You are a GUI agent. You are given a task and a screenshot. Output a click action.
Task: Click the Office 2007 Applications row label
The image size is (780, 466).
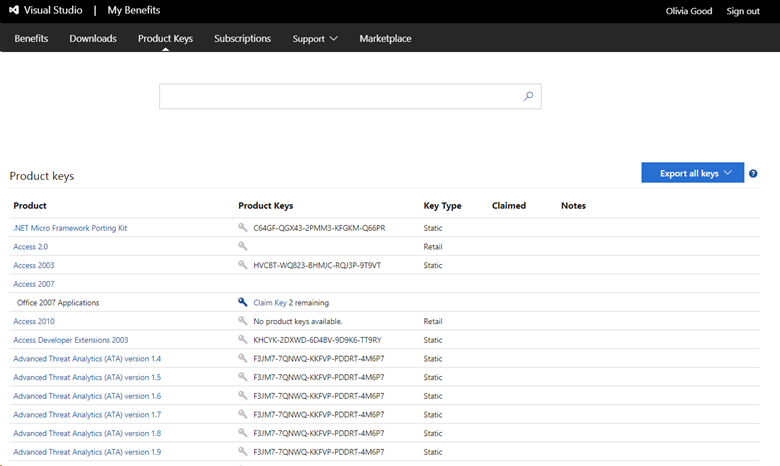pyautogui.click(x=58, y=302)
